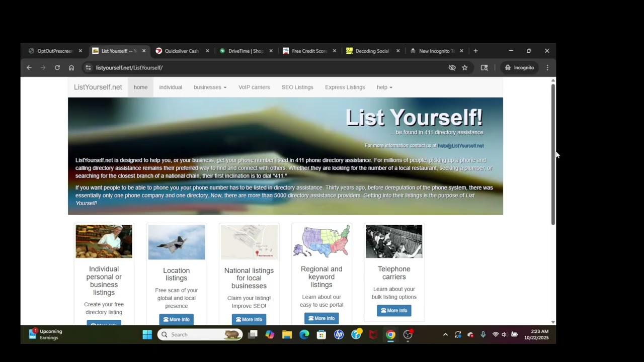The height and width of the screenshot is (362, 644).
Task: Open the Windows Start menu
Action: pos(147,334)
